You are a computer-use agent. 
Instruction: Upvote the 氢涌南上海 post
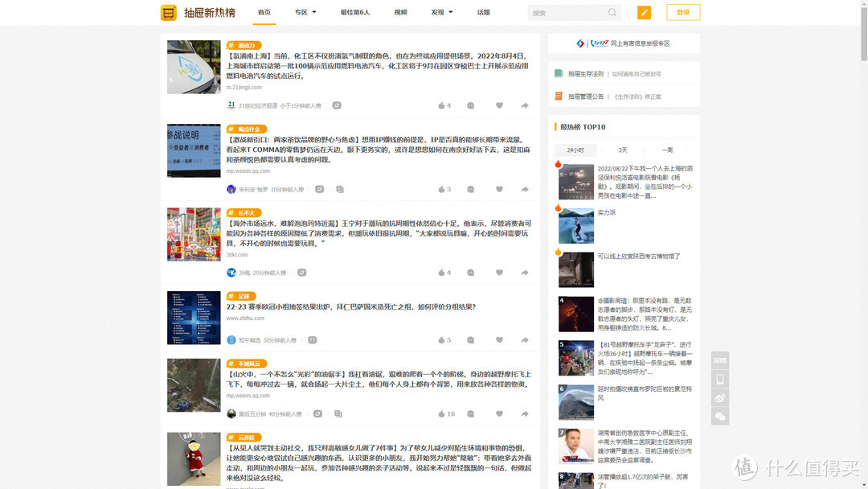point(444,105)
